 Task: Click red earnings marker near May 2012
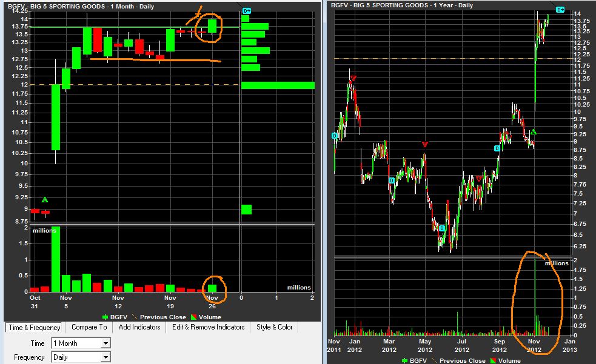425,144
